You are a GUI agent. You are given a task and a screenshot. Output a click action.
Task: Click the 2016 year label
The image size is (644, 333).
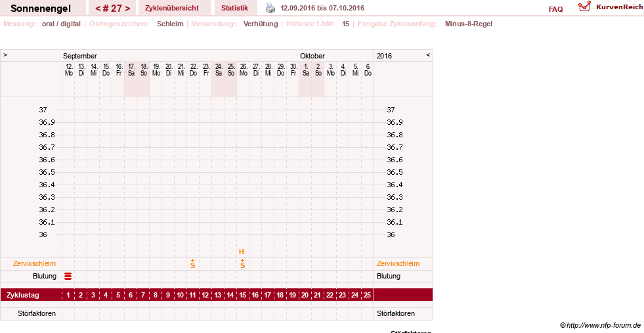pyautogui.click(x=385, y=56)
